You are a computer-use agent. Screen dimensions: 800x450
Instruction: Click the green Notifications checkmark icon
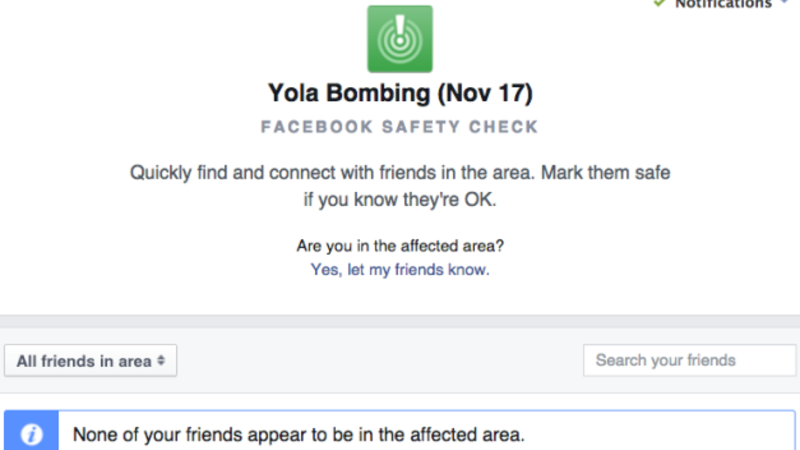point(659,4)
